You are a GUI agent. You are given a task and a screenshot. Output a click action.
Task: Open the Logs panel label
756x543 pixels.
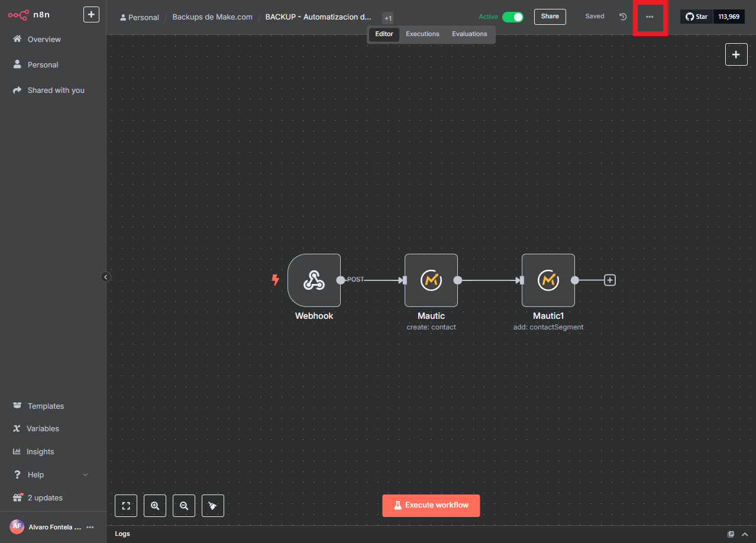tap(122, 534)
